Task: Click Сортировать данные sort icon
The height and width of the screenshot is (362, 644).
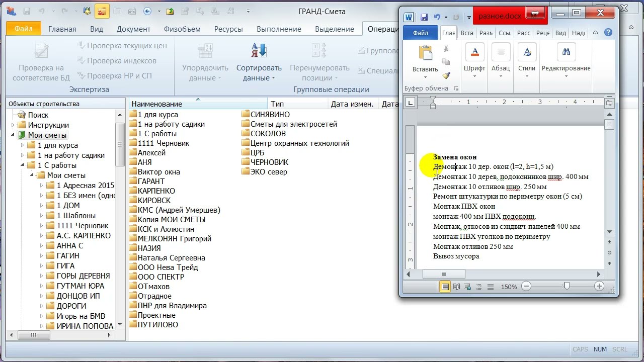Action: tap(259, 50)
